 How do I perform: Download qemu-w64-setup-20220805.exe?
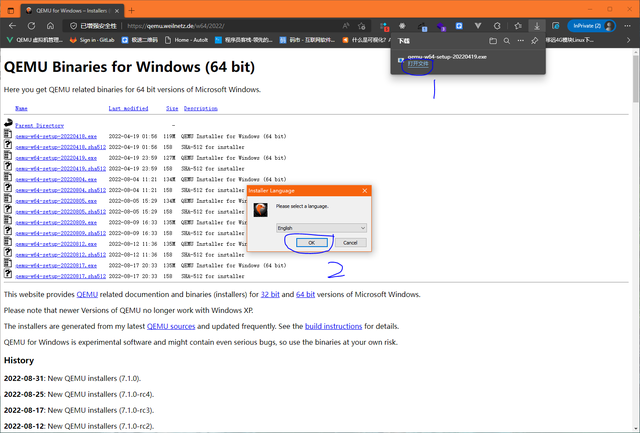coord(56,201)
